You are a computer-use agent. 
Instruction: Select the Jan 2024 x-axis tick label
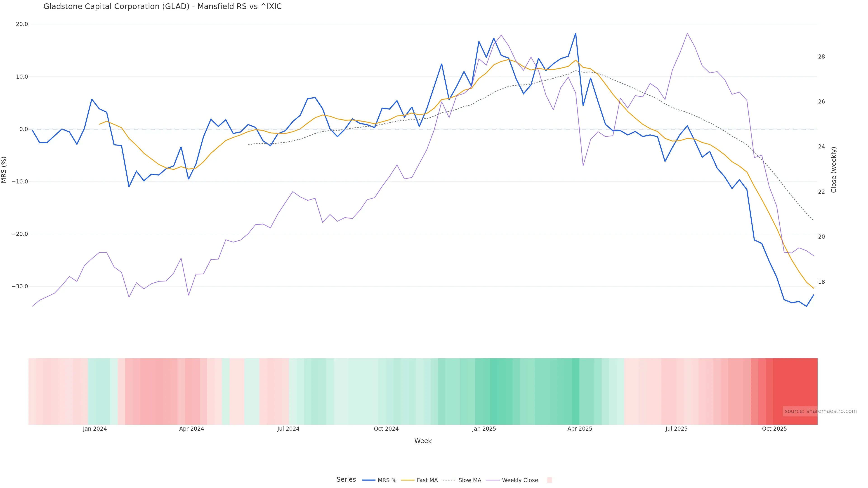[x=95, y=429]
